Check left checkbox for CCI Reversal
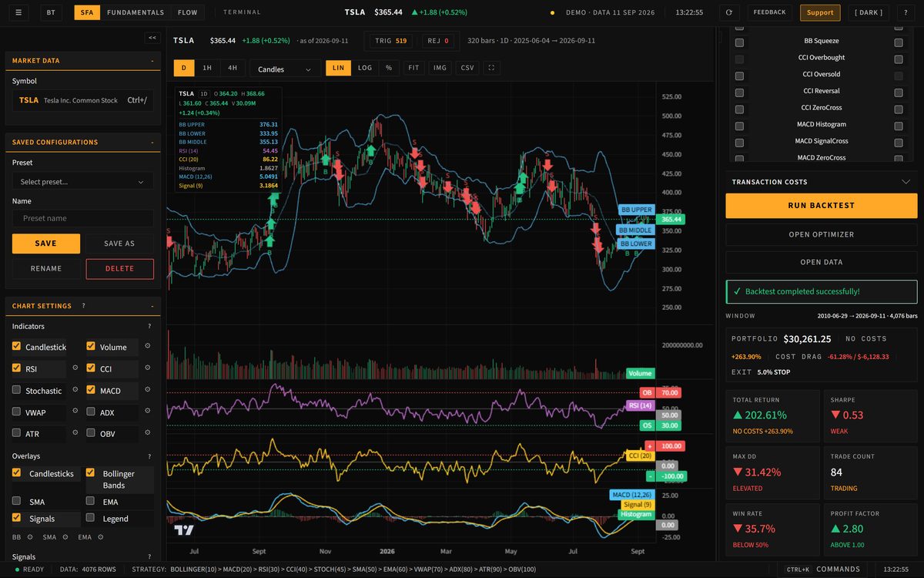Image resolution: width=924 pixels, height=578 pixels. pyautogui.click(x=740, y=91)
